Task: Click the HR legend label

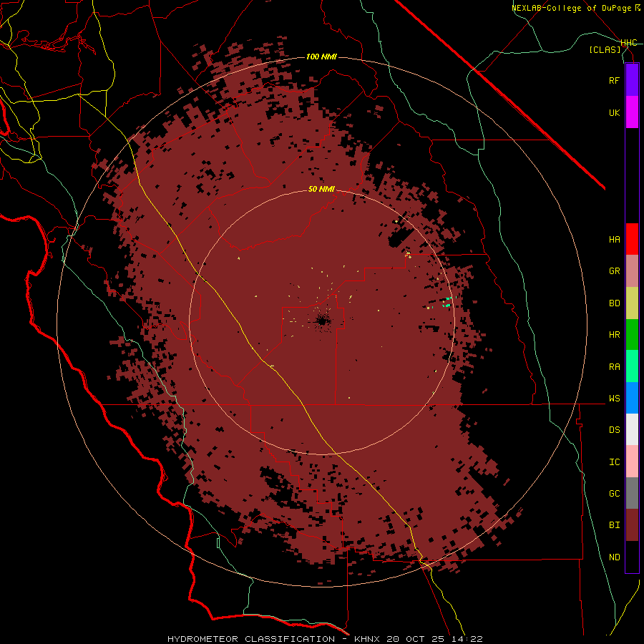Action: click(x=614, y=335)
